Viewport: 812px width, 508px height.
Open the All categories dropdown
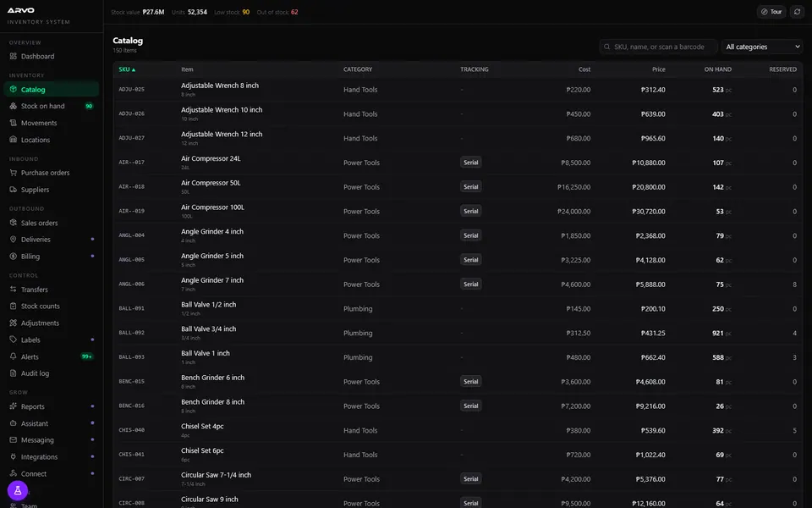tap(762, 47)
